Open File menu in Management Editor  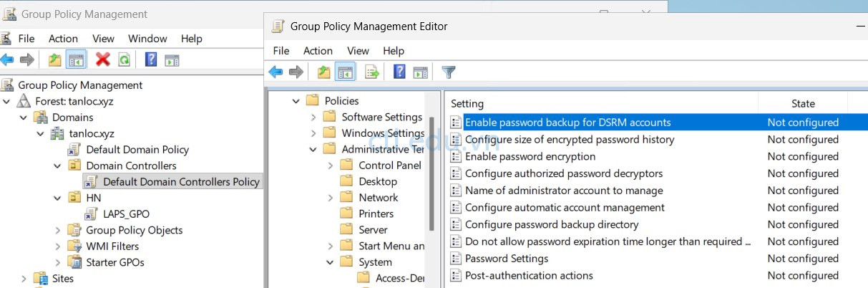[281, 51]
